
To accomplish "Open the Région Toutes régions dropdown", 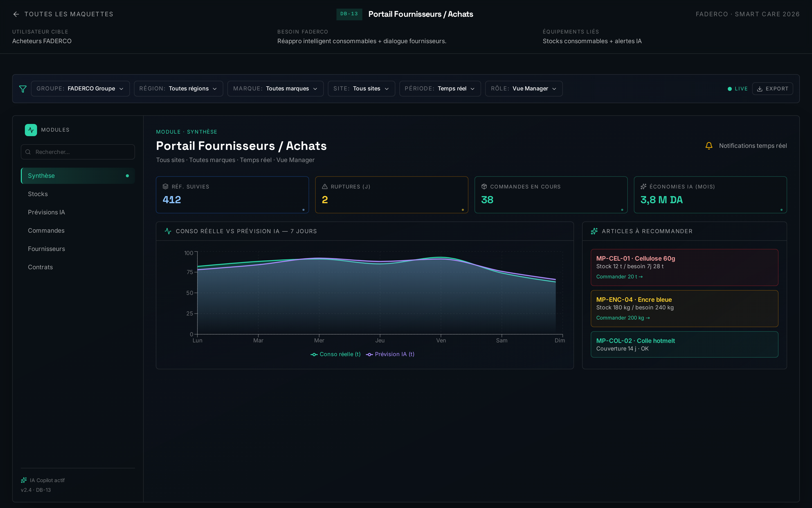I will tap(178, 89).
